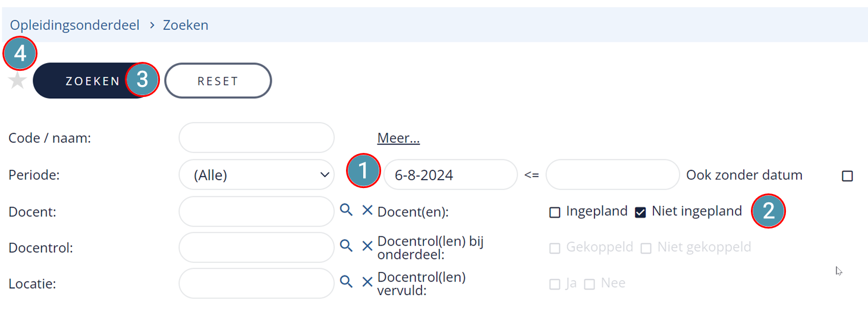Click the empty end date field
Viewport: 868px width, 310px height.
[612, 175]
